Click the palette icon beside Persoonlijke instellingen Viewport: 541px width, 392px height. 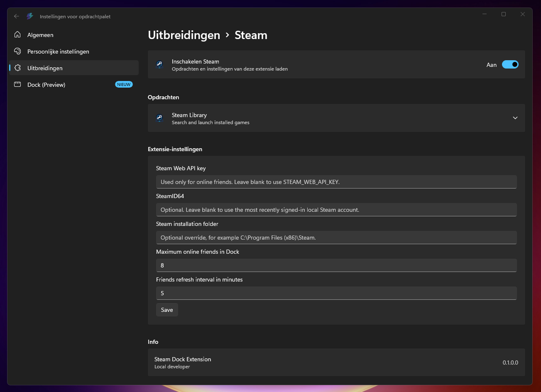(x=17, y=51)
